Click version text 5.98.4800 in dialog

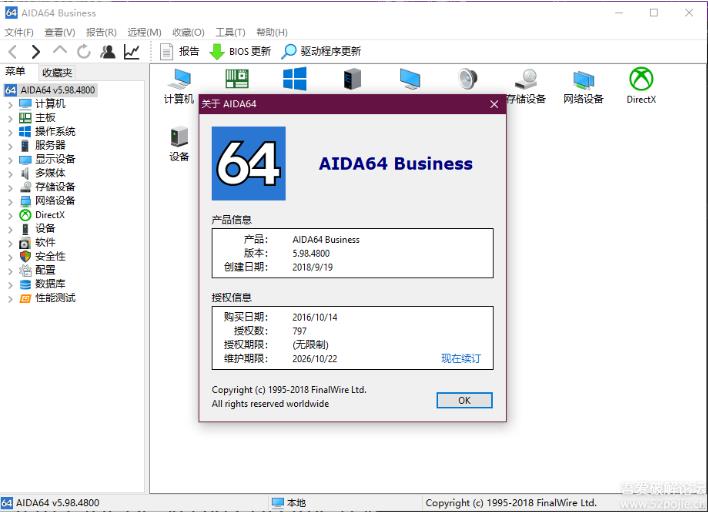pyautogui.click(x=311, y=254)
